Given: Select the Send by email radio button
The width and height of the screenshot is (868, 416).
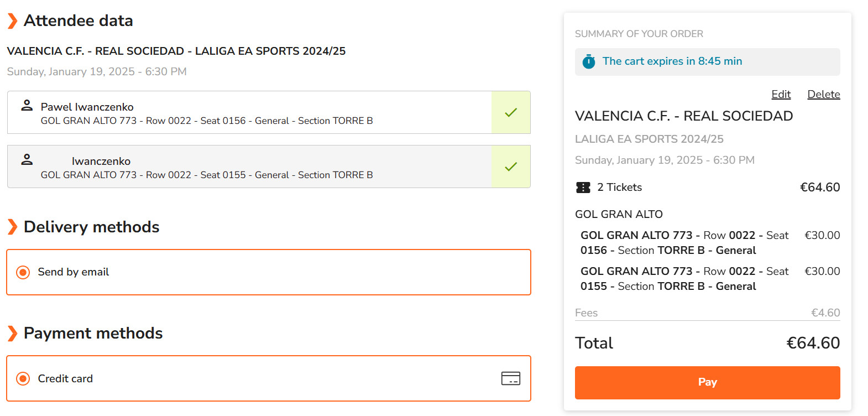Looking at the screenshot, I should [23, 272].
